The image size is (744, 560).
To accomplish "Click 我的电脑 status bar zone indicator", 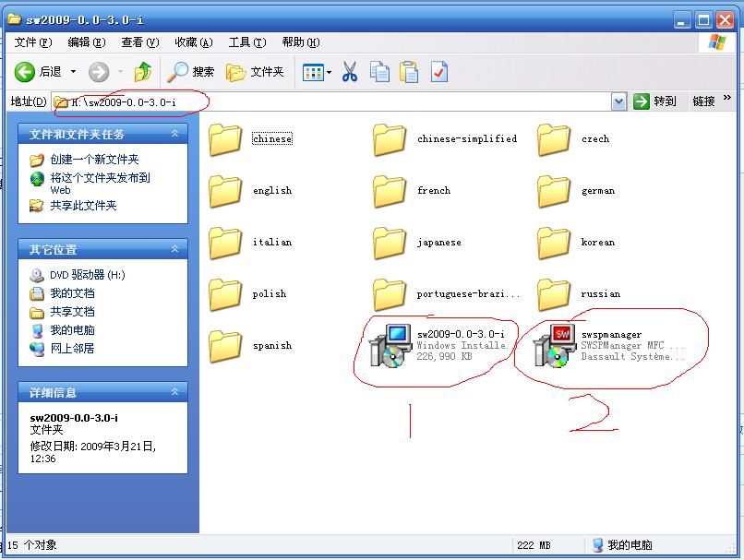I will click(622, 545).
